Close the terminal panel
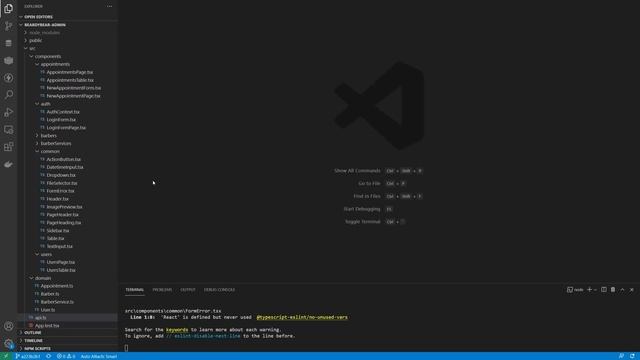Viewport: 640px width, 360px height. [632, 290]
